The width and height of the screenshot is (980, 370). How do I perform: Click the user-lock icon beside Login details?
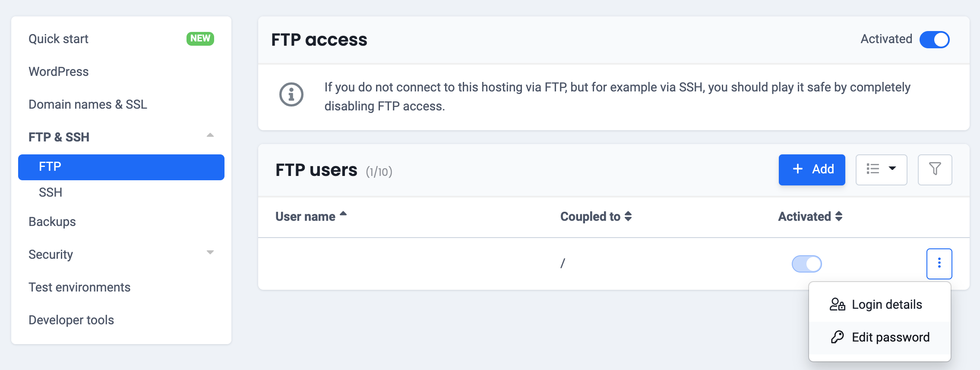(837, 304)
